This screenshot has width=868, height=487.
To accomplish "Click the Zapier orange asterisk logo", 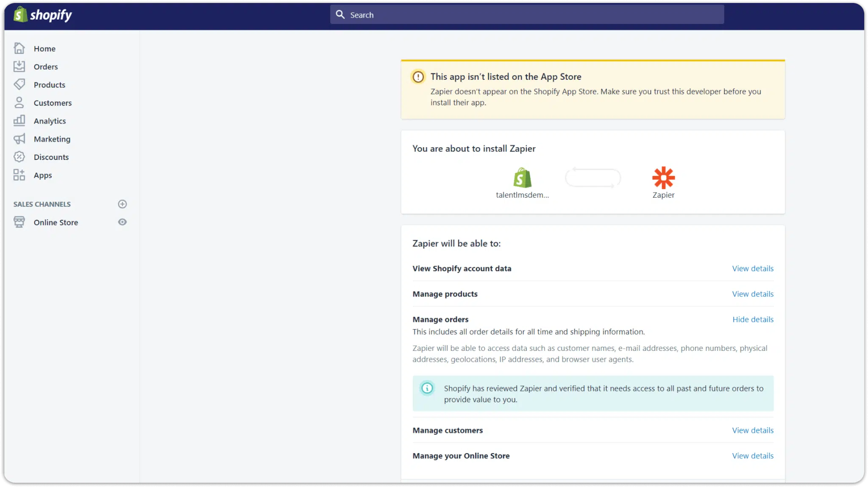I will coord(663,177).
